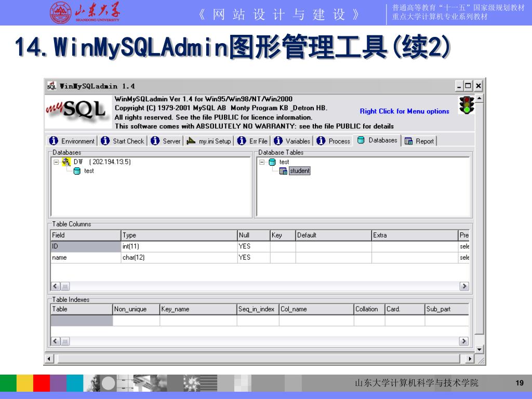Click the window's bottom scroll right arrow
The image size is (532, 399).
[470, 358]
